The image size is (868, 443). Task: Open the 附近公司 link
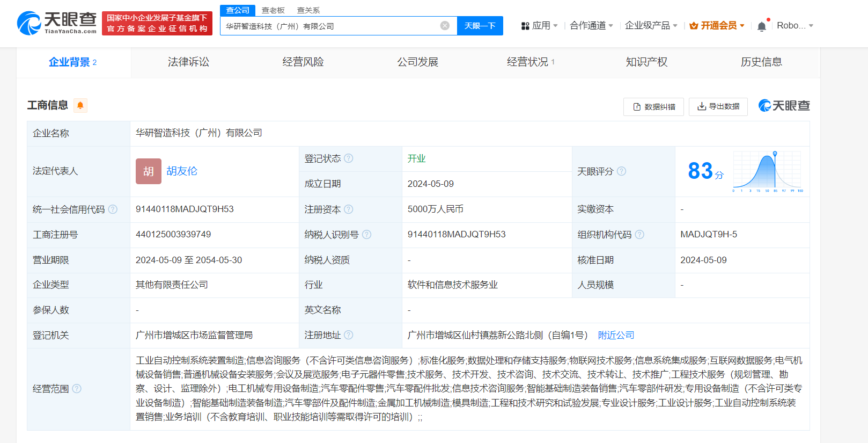616,335
